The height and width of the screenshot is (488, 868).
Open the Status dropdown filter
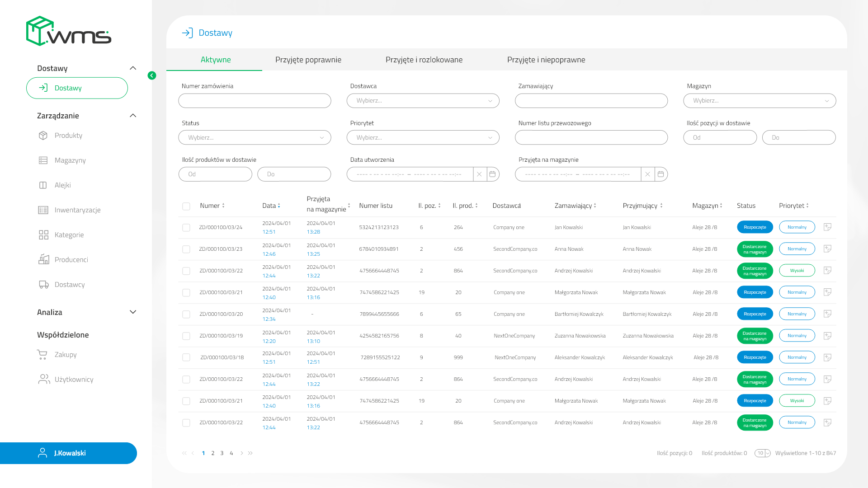[x=255, y=138]
